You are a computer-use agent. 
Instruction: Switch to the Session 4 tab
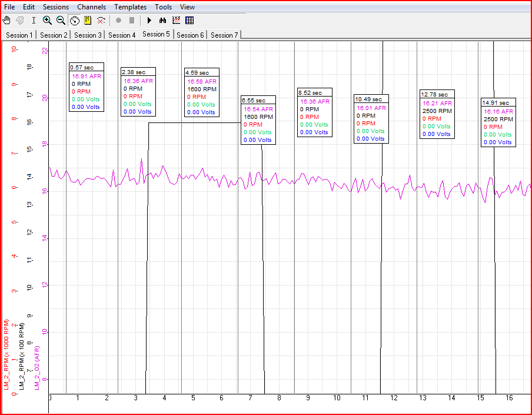click(x=122, y=35)
